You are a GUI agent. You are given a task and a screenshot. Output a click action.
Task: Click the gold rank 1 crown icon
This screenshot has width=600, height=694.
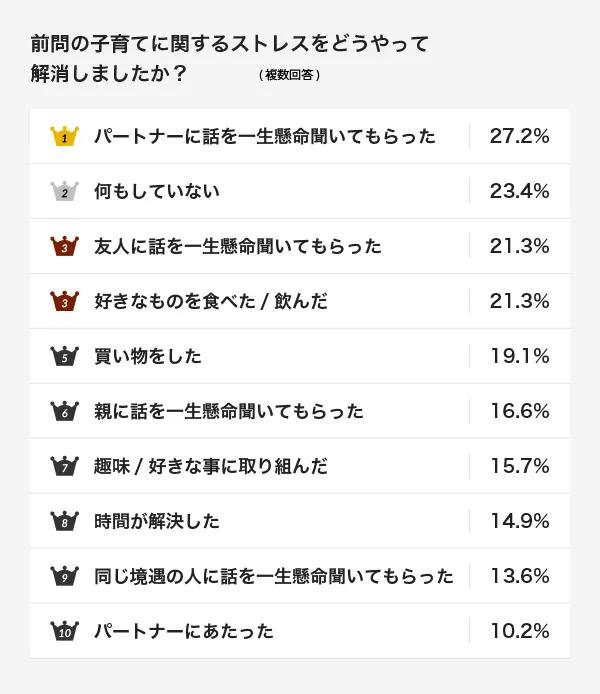65,136
